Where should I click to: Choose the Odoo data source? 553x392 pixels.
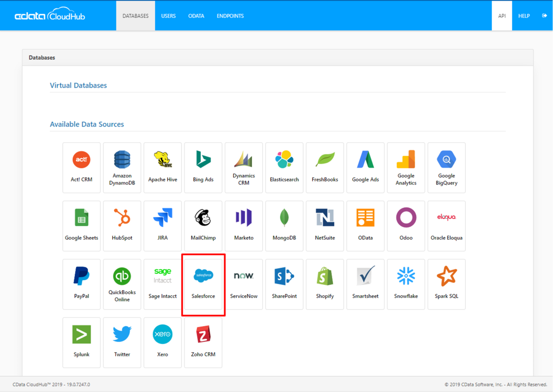pyautogui.click(x=406, y=226)
